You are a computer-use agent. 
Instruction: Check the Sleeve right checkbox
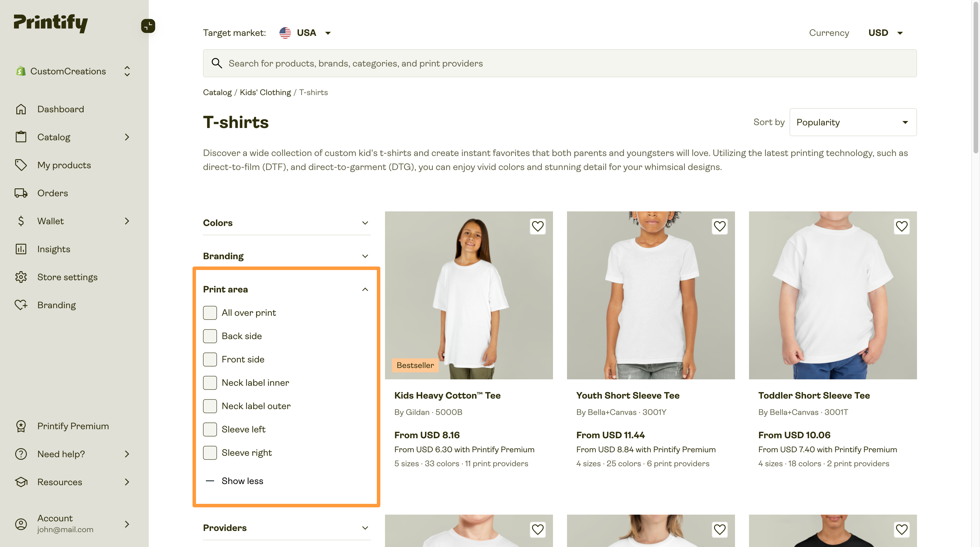tap(210, 453)
